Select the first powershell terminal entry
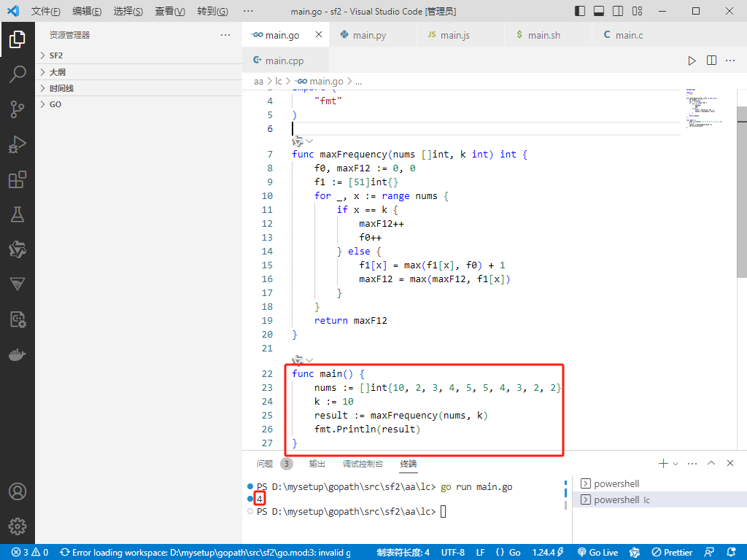This screenshot has height=560, width=747. coord(659,484)
